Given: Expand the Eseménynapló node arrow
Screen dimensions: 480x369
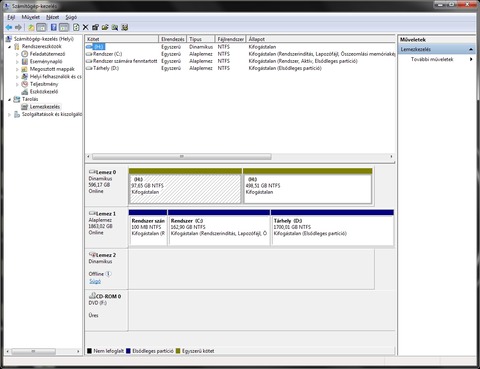Looking at the screenshot, I should [17, 62].
